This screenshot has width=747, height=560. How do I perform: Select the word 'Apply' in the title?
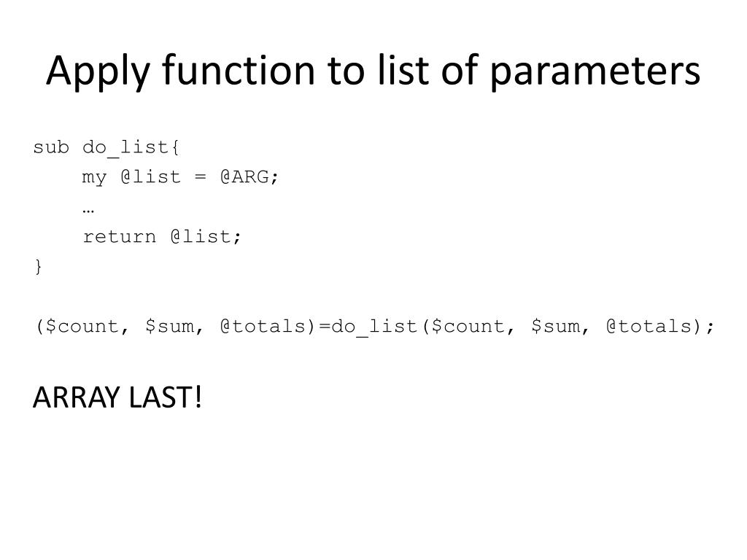98,71
